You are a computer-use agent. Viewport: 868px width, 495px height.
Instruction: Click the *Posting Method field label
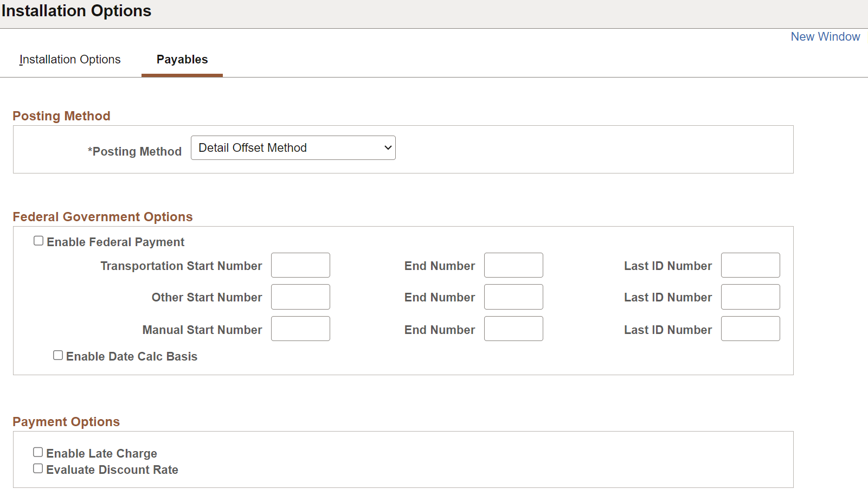pos(134,152)
